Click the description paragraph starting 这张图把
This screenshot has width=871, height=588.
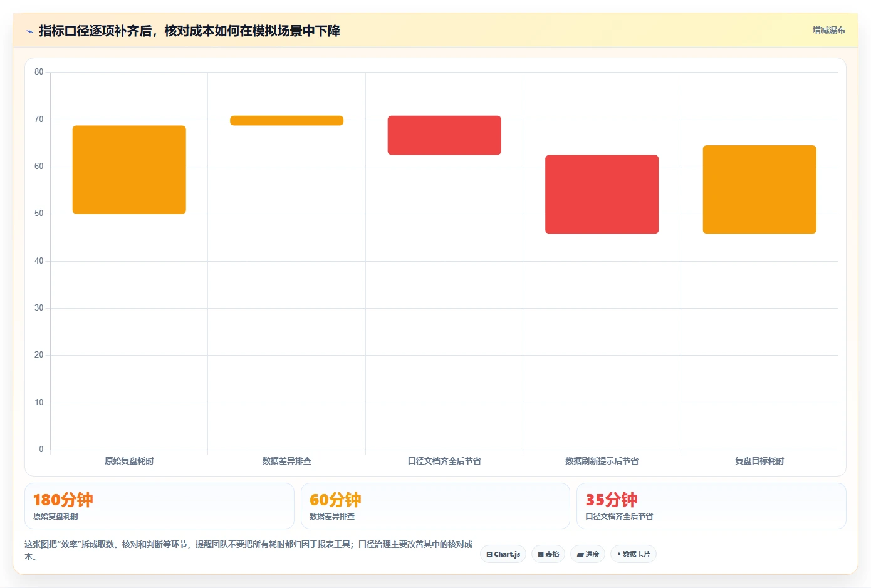click(249, 550)
